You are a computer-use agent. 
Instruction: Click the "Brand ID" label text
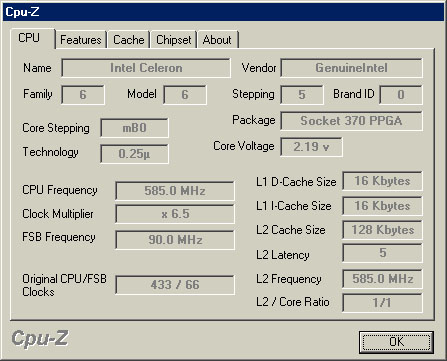click(354, 94)
